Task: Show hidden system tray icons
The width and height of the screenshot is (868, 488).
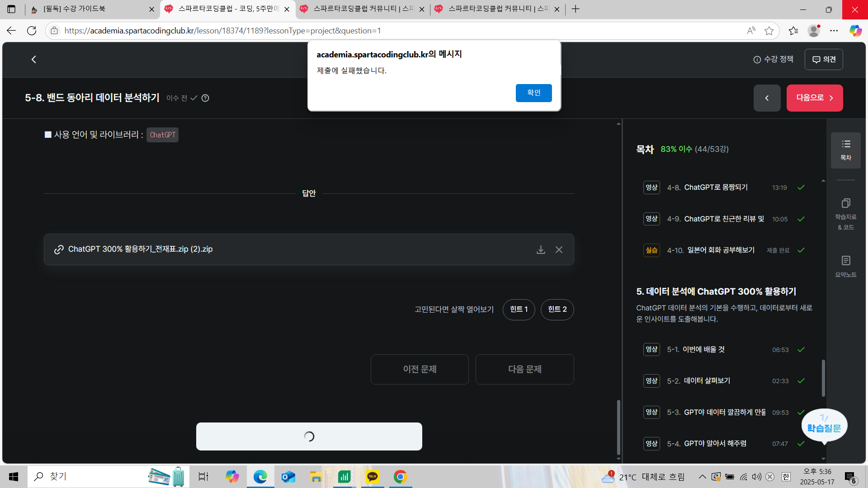Action: [x=702, y=477]
